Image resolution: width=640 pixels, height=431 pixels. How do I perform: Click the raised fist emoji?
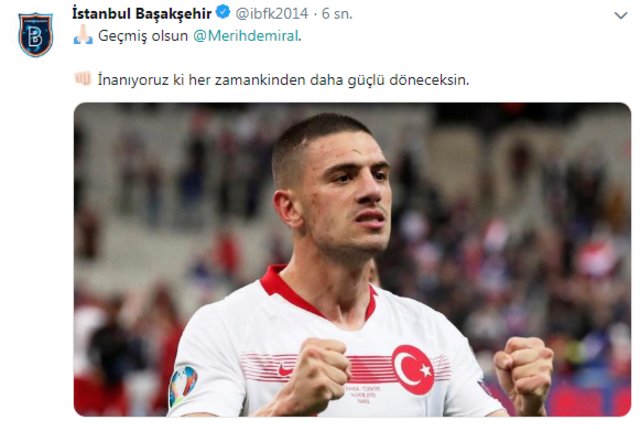(x=83, y=78)
